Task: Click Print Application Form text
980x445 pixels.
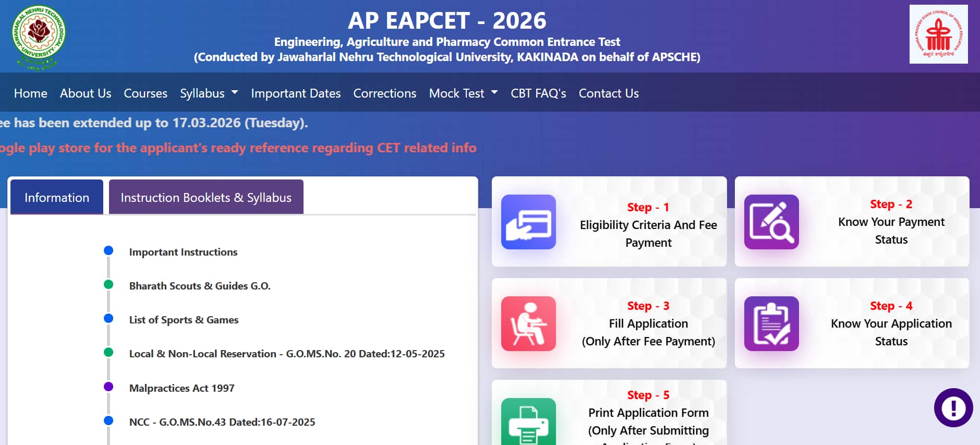Action: (648, 413)
